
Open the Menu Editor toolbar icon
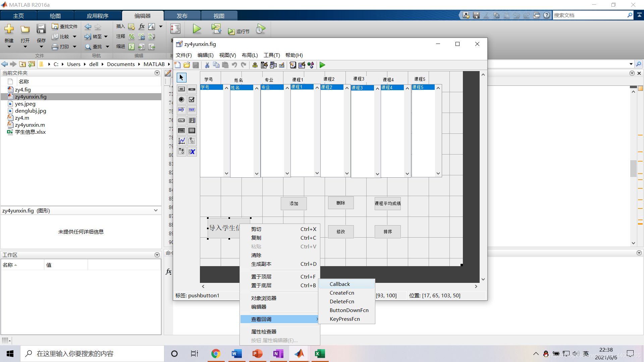tap(264, 65)
